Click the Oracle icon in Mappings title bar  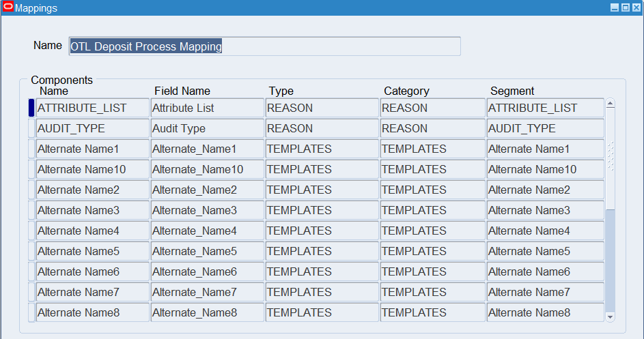click(8, 8)
